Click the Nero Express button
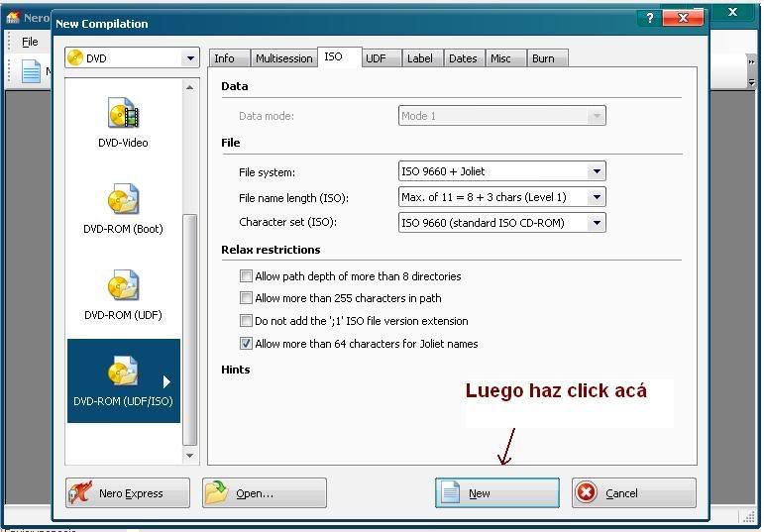The image size is (764, 532). click(x=128, y=493)
